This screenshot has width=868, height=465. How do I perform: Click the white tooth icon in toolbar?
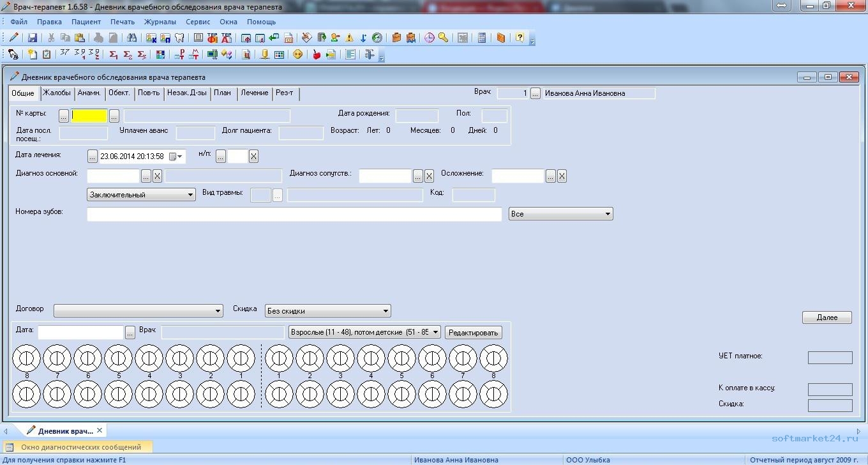coord(179,38)
